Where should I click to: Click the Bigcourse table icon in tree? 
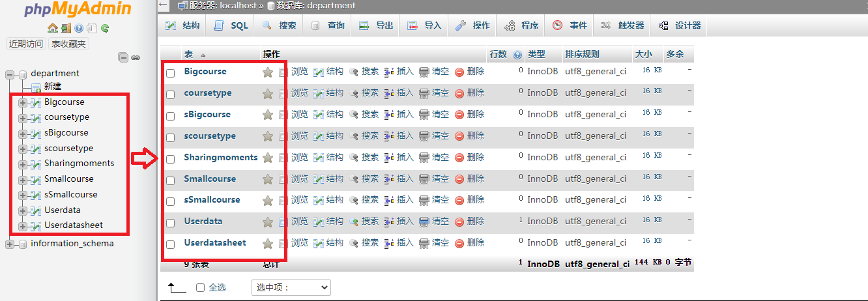[x=36, y=102]
